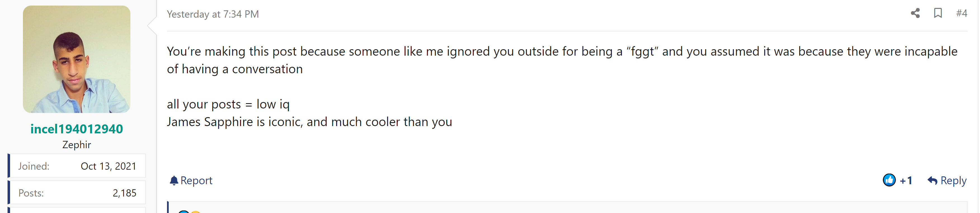The height and width of the screenshot is (213, 980).
Task: Like the post using the thumbs-up icon
Action: (889, 180)
